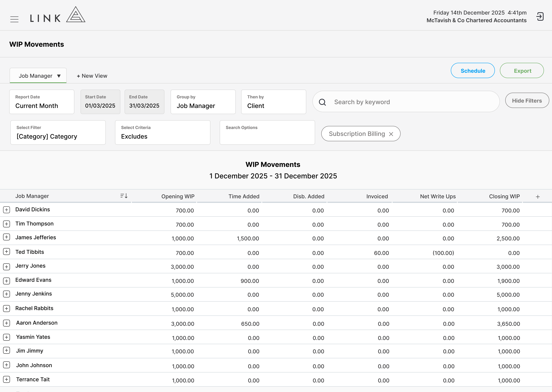Open the Select Criteria Excludes dropdown
The image size is (552, 392).
[x=163, y=132]
